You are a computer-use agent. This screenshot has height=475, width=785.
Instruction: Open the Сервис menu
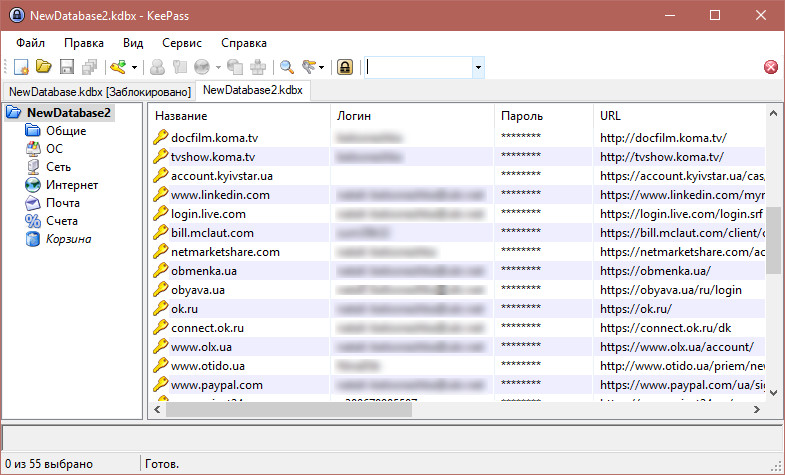point(182,43)
